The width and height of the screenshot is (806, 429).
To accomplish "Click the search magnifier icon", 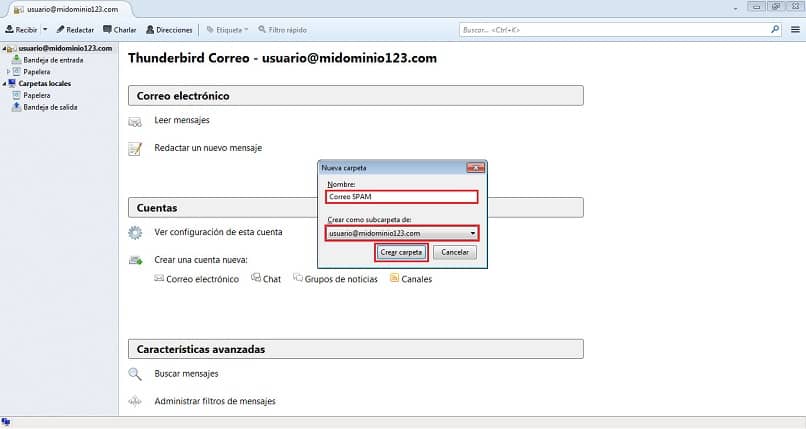I will 775,29.
